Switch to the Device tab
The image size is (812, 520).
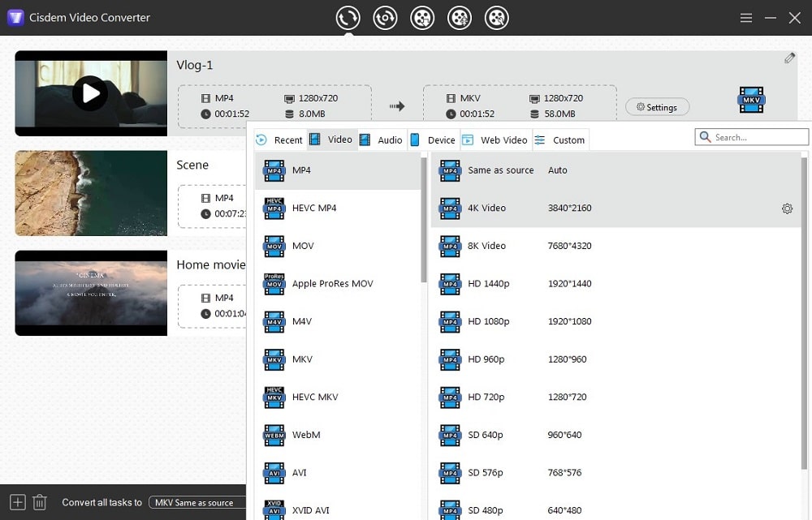tap(434, 140)
